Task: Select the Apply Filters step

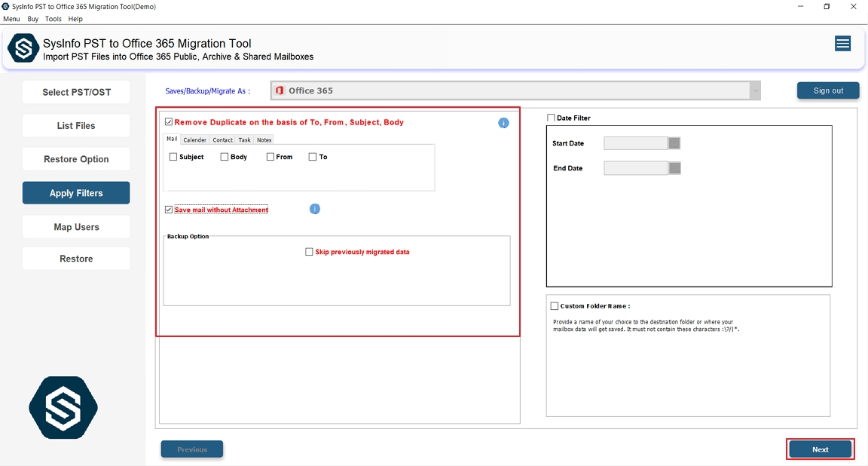Action: click(76, 193)
